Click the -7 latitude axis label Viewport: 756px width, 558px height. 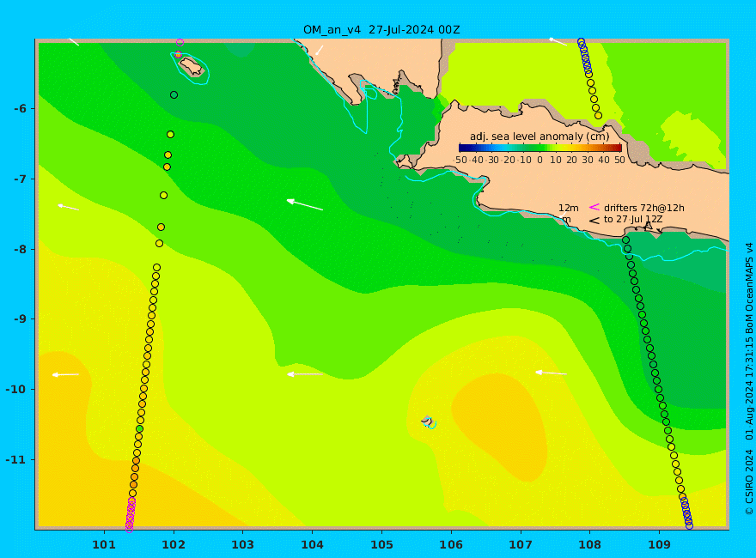click(20, 179)
